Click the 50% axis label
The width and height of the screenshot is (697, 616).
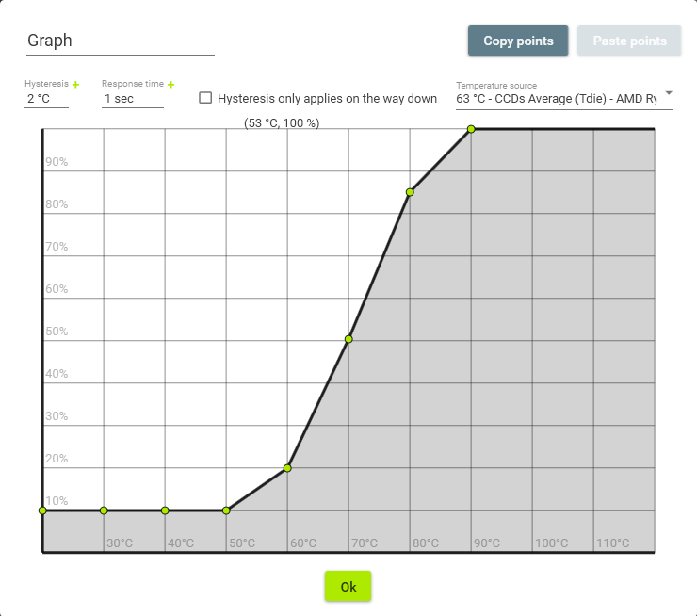pos(57,332)
